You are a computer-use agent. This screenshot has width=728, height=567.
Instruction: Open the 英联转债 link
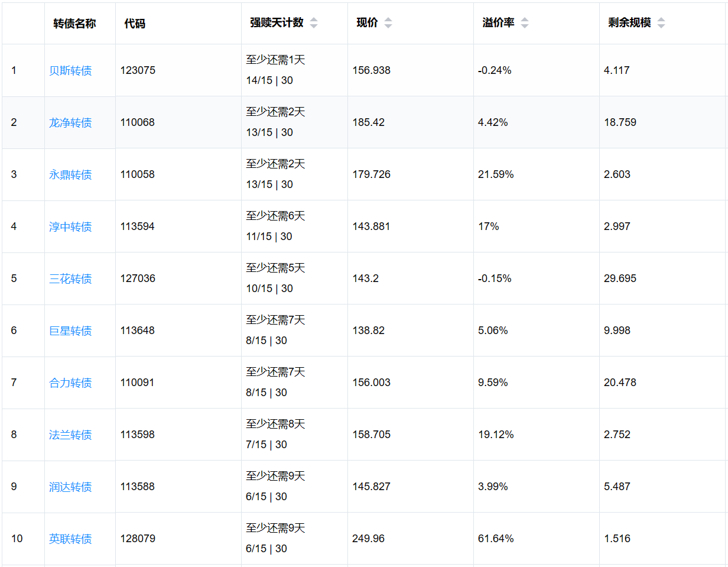pyautogui.click(x=70, y=539)
